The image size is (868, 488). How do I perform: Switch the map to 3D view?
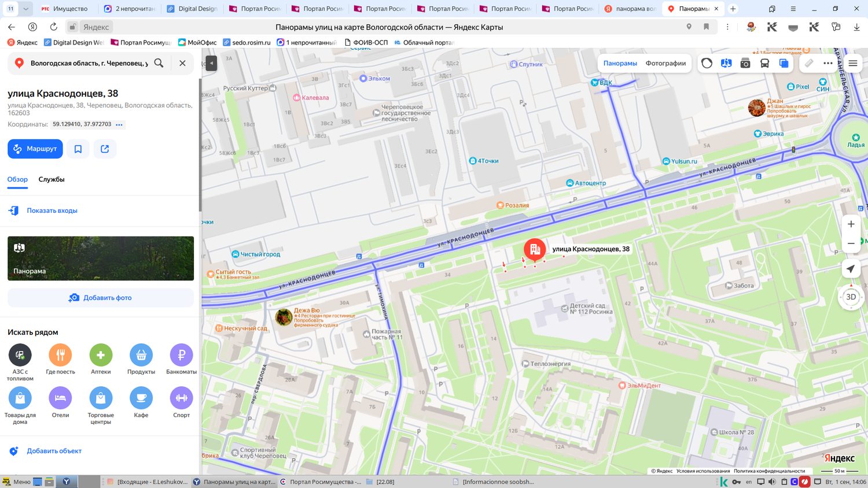coord(851,297)
